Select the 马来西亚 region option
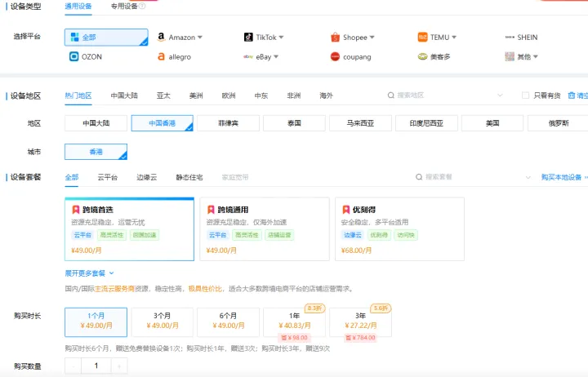Image resolution: width=588 pixels, height=377 pixels. [x=360, y=123]
